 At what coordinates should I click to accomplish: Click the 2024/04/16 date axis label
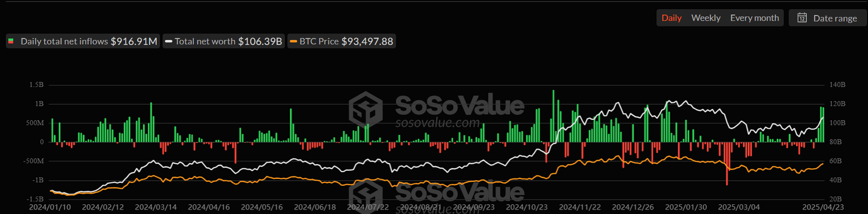pos(209,207)
